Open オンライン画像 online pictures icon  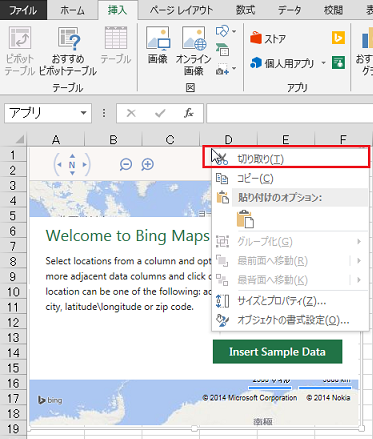[x=194, y=50]
